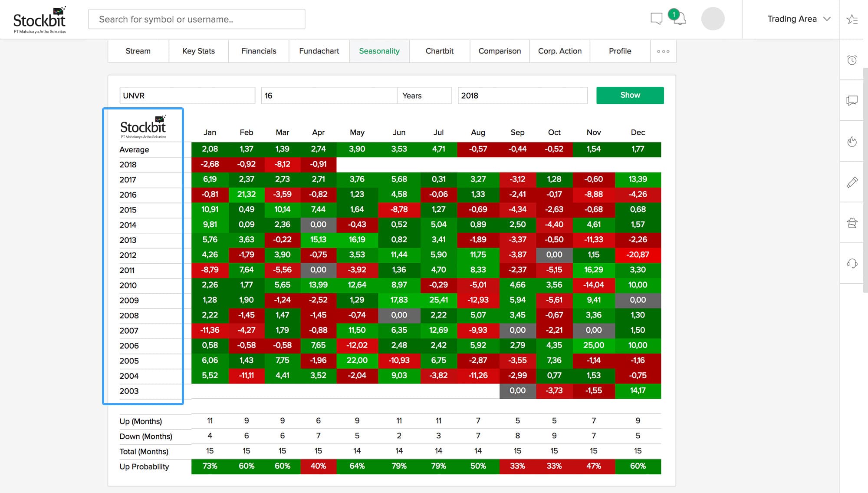Click the Dec 2017 cell showing 13,39

[x=638, y=179]
